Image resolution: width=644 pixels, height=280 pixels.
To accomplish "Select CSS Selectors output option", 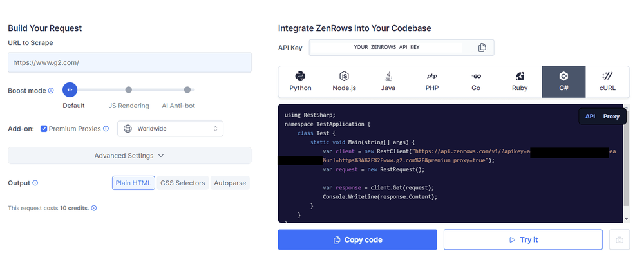I will [183, 183].
